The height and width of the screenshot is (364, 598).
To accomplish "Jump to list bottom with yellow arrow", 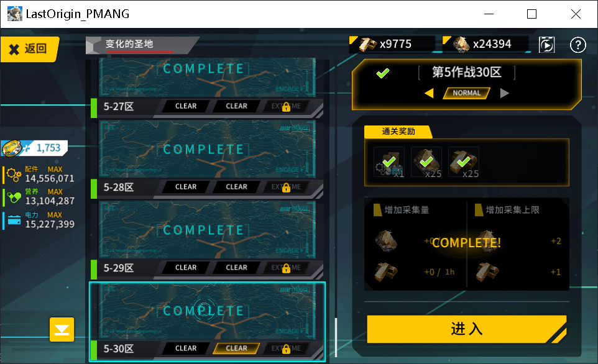I will 62,329.
